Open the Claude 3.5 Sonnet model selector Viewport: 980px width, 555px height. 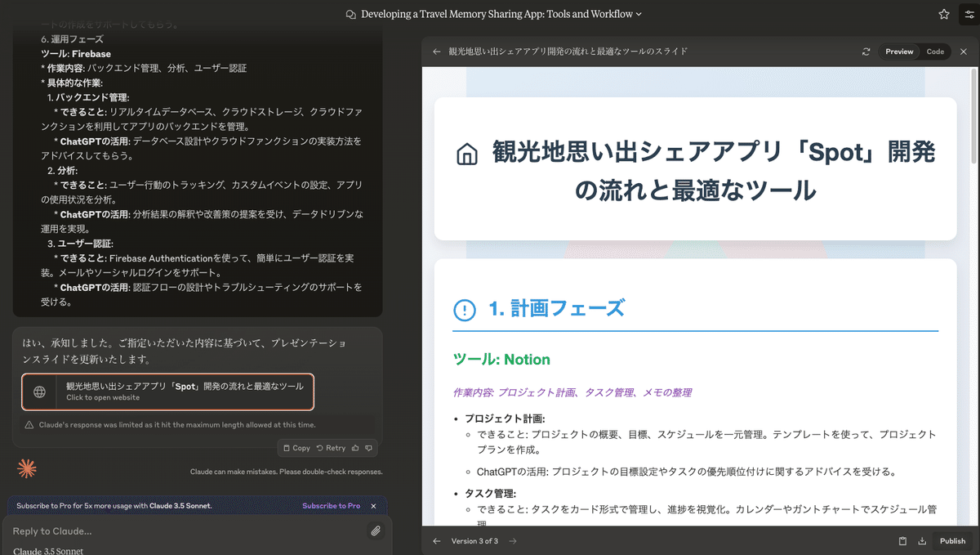(48, 551)
